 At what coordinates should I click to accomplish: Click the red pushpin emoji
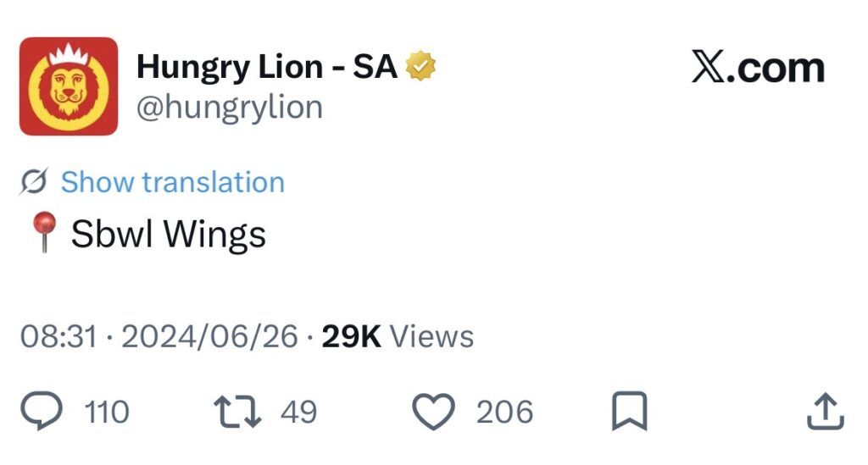click(43, 232)
